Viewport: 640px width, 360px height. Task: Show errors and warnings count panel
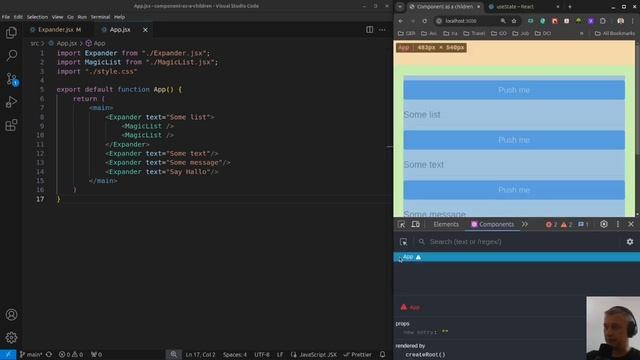click(71, 355)
